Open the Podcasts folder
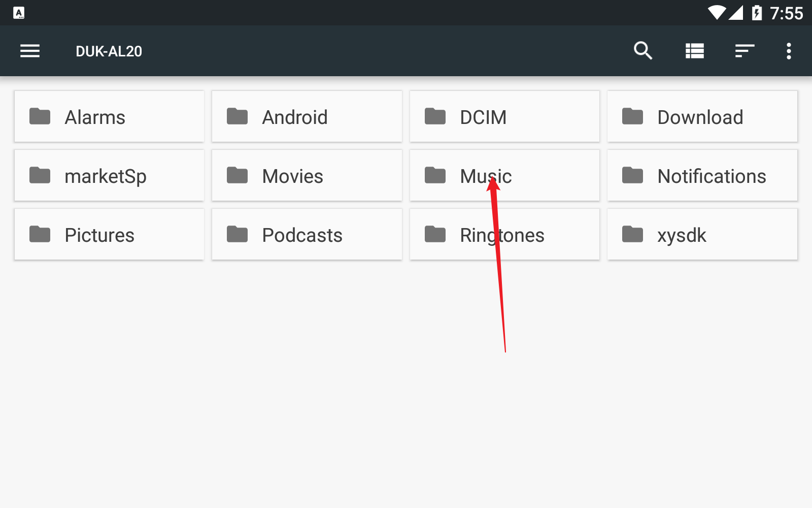 click(307, 235)
